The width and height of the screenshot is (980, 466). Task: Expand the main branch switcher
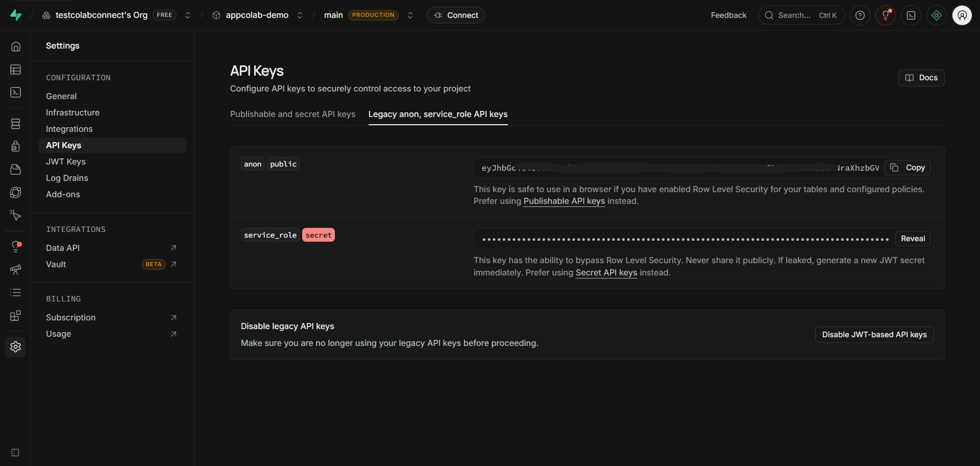(410, 15)
